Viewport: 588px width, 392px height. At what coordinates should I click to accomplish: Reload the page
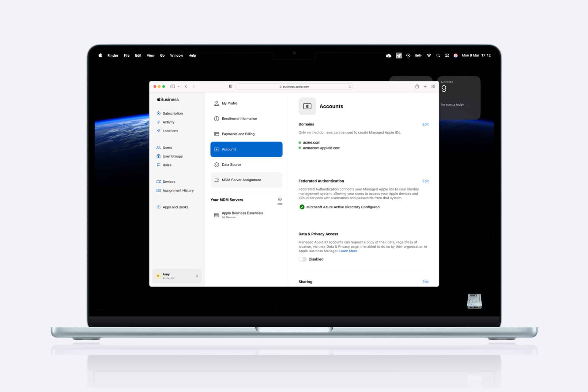(x=350, y=87)
